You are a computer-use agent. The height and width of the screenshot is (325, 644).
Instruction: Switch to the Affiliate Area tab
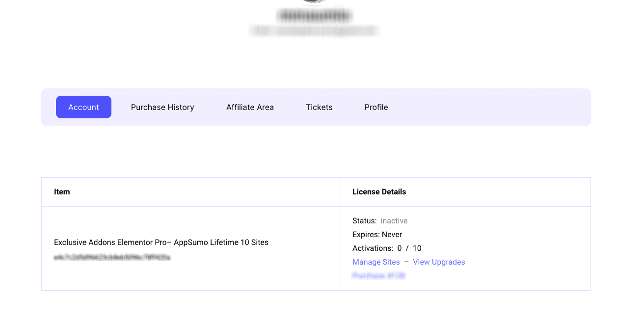pyautogui.click(x=250, y=107)
